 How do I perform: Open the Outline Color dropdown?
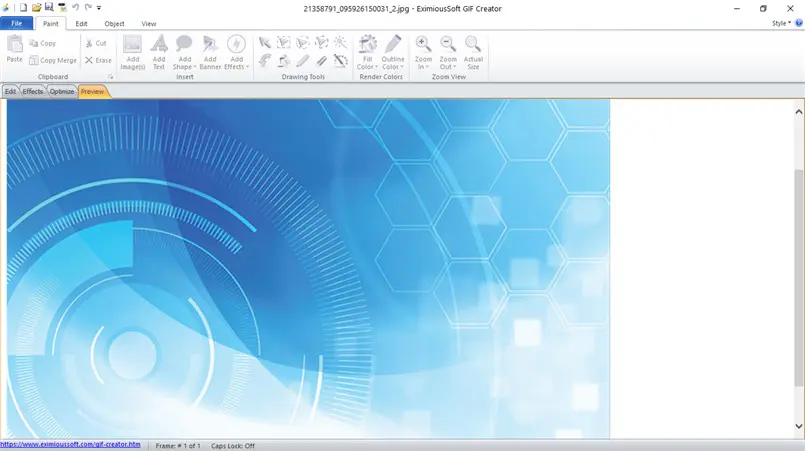click(393, 52)
